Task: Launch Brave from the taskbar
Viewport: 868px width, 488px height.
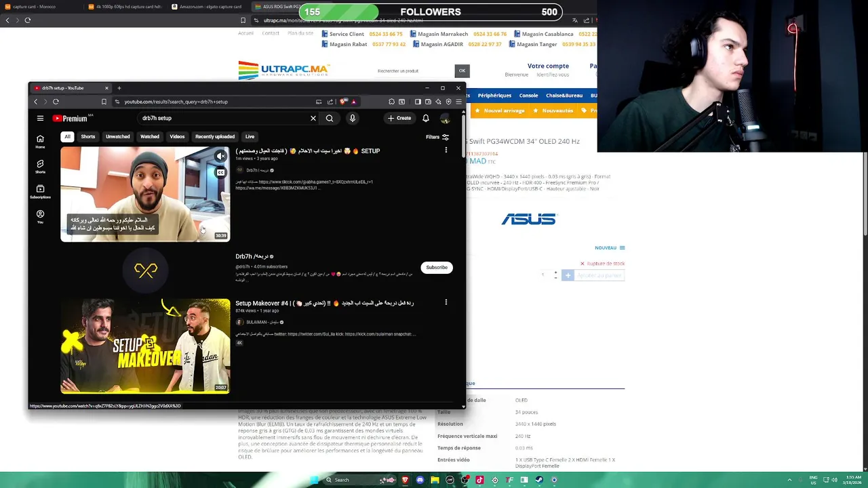Action: (405, 480)
